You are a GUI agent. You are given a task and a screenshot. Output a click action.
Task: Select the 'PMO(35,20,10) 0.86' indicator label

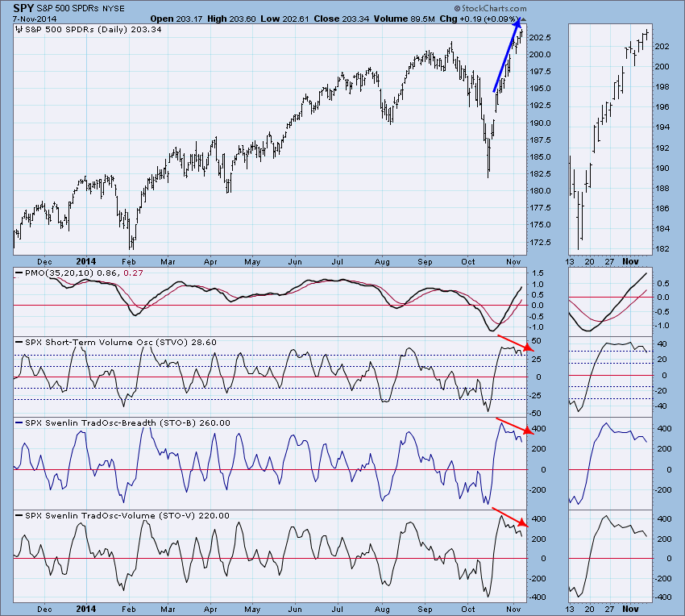(71, 273)
